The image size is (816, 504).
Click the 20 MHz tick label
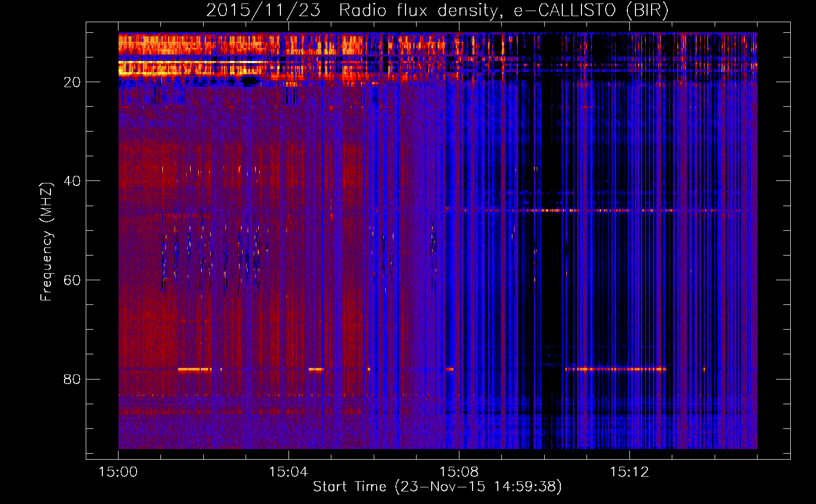(72, 82)
